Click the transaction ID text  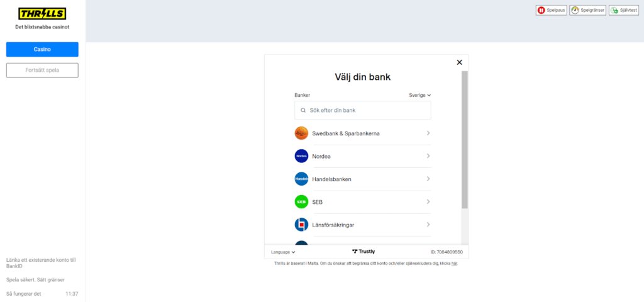click(447, 252)
